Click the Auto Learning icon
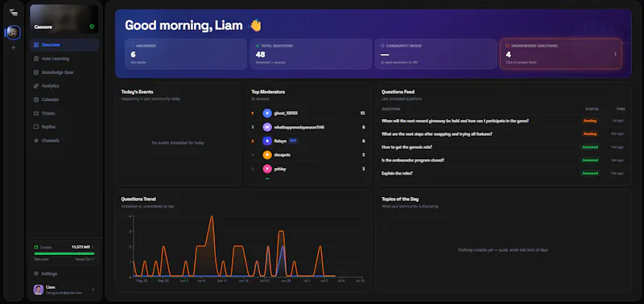The height and width of the screenshot is (304, 644). click(36, 59)
